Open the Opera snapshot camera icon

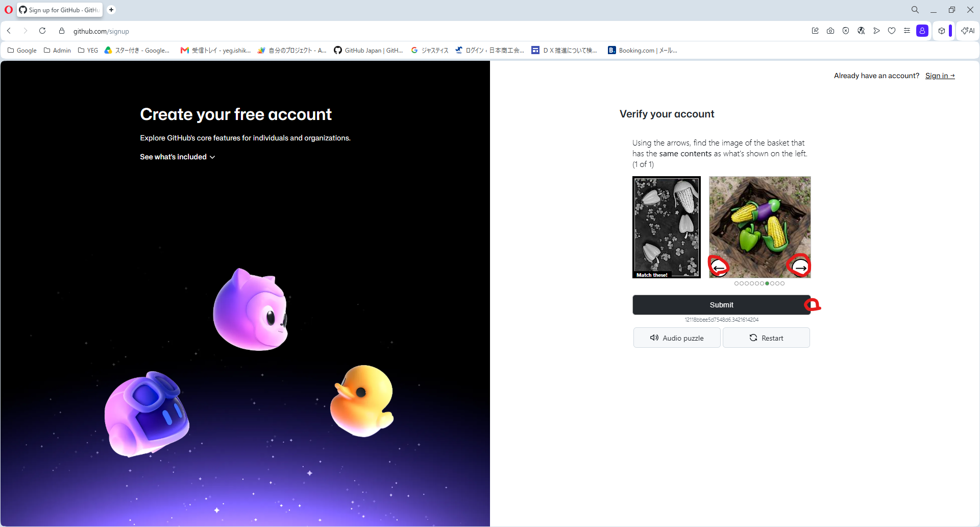[830, 31]
